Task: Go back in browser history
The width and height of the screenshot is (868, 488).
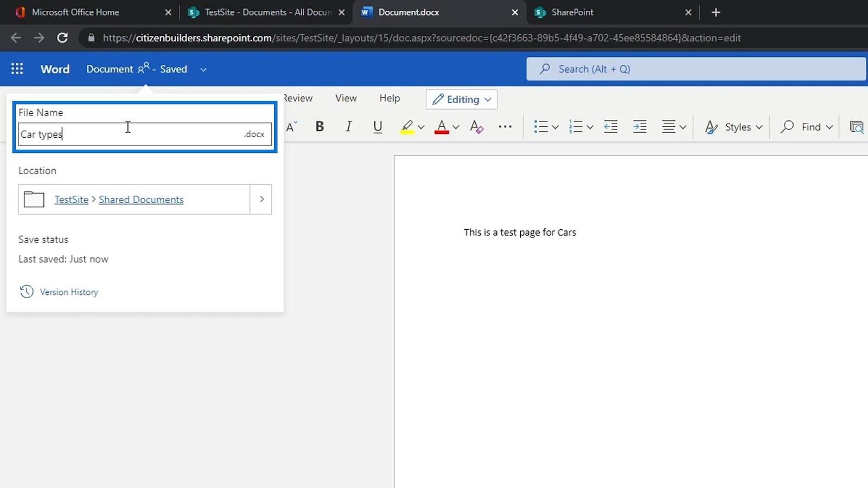Action: tap(16, 38)
